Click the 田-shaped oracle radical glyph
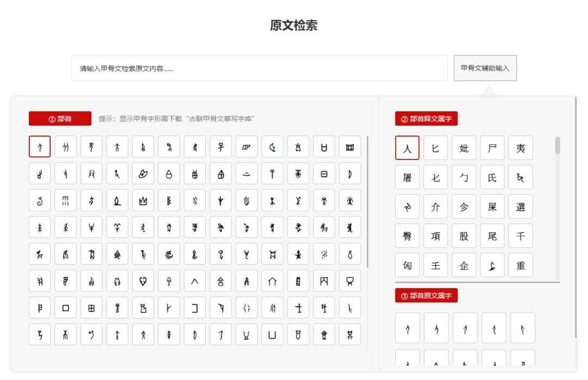 91,307
